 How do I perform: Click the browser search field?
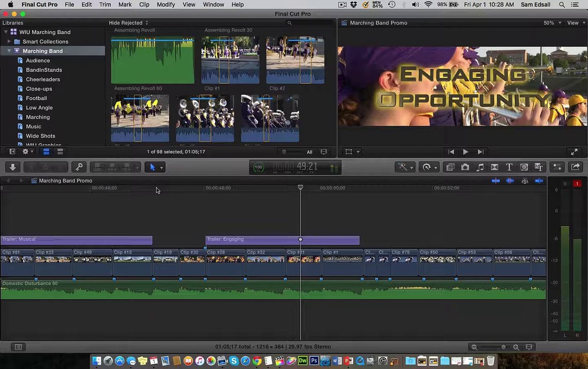click(309, 23)
